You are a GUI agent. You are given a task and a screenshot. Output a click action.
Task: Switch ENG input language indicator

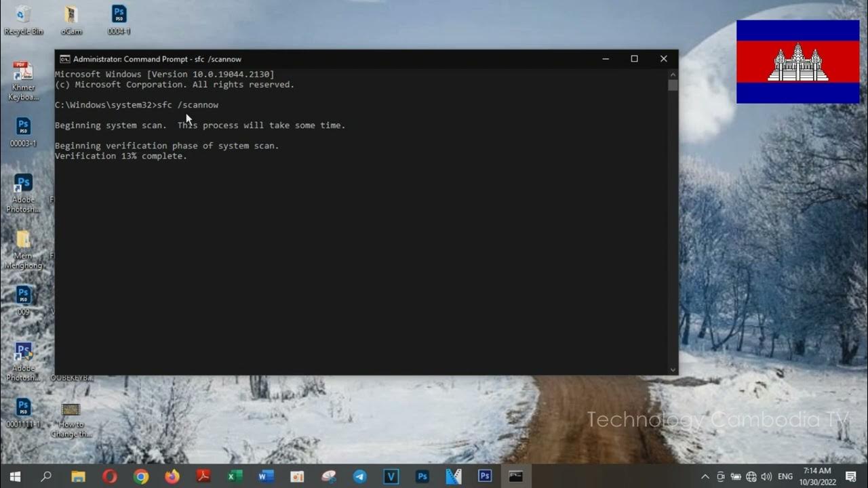point(785,476)
